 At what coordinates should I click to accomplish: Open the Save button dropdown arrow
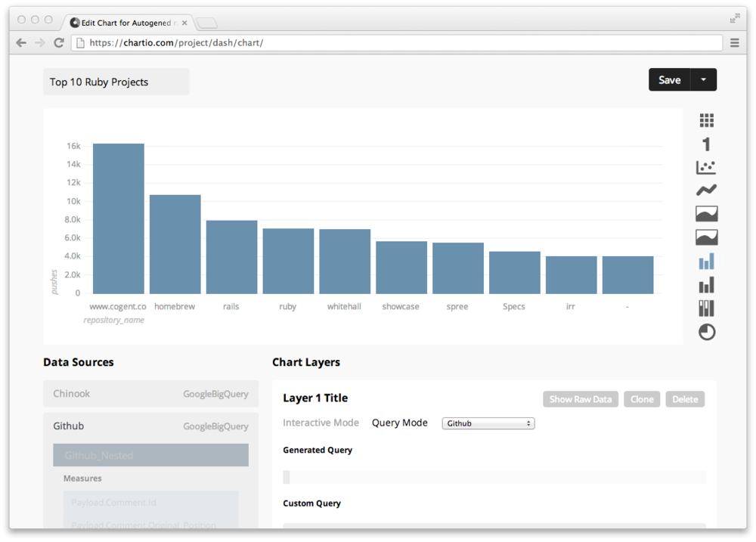click(704, 80)
